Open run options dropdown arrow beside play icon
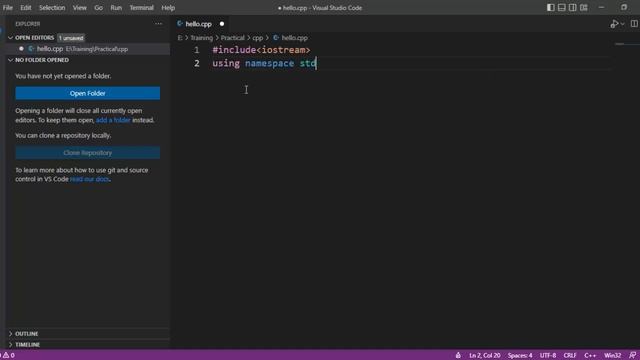Screen dimensions: 640x360 click(622, 24)
